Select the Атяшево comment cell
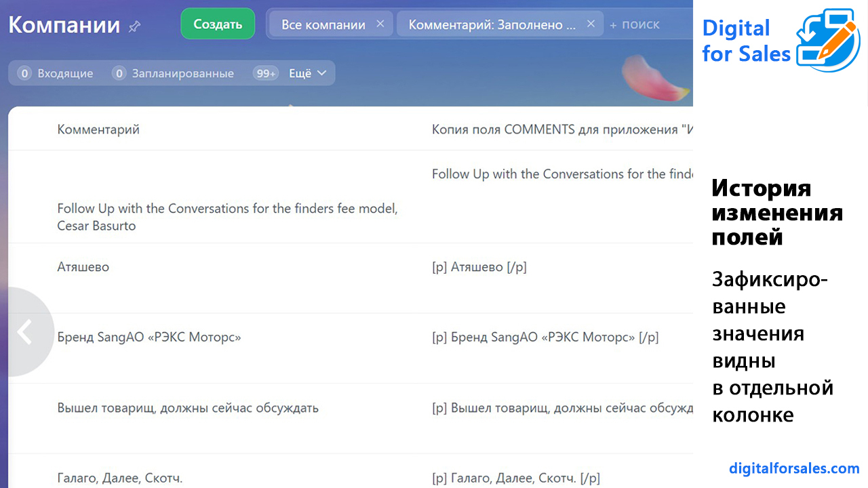This screenshot has height=488, width=868. 83,267
